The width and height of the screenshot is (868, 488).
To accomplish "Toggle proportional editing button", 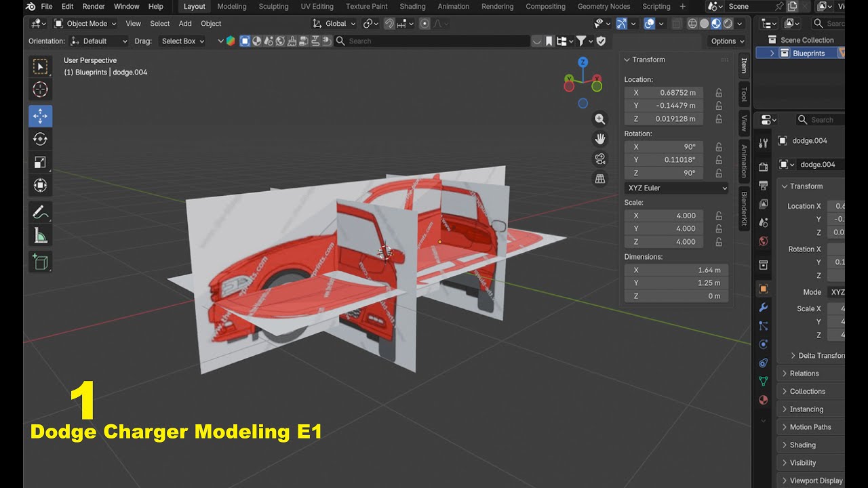I will (x=425, y=24).
